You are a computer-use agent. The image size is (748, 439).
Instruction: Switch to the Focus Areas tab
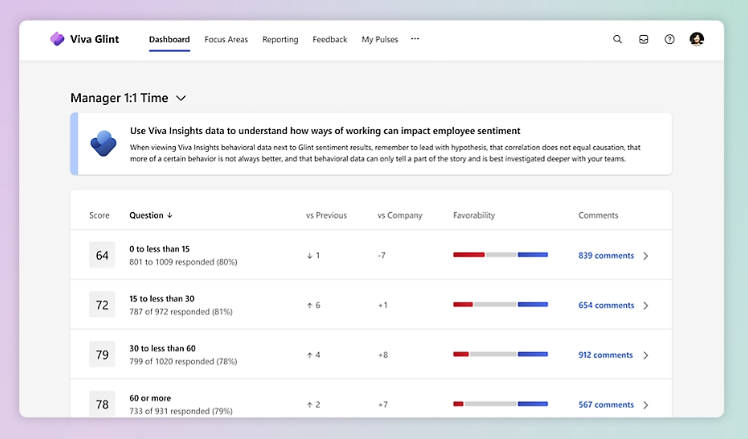click(226, 39)
